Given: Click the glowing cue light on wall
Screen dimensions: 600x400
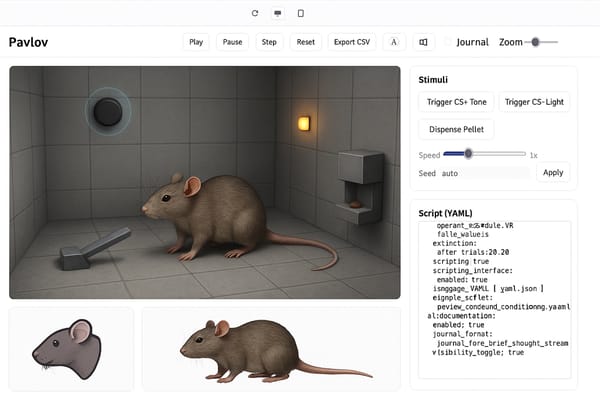Looking at the screenshot, I should click(304, 123).
